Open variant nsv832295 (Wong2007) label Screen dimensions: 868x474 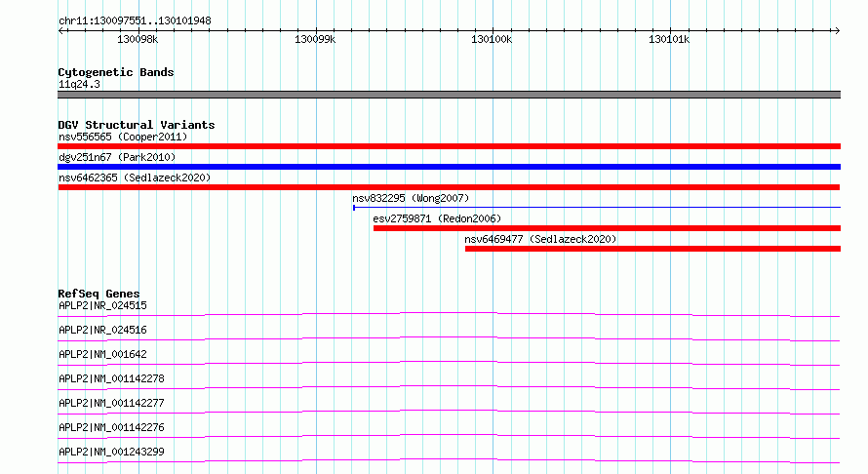[411, 198]
